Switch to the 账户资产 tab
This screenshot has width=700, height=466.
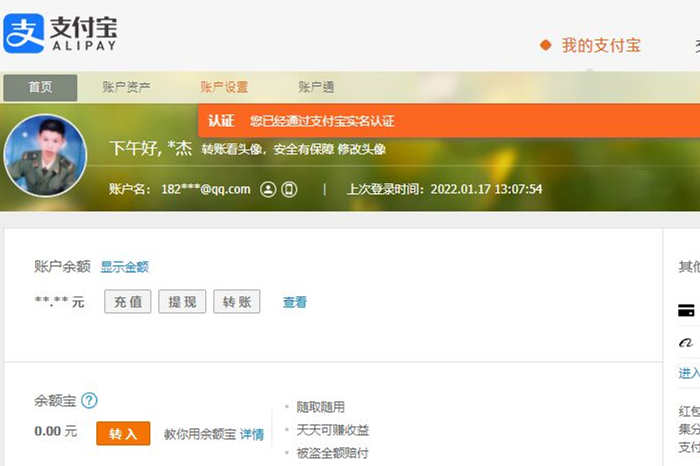click(x=126, y=87)
